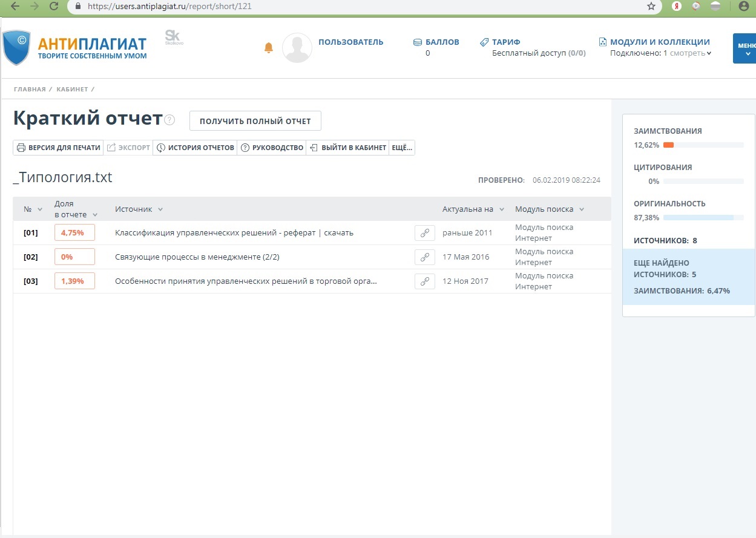Open the ЕЩЁ... toolbar menu
The height and width of the screenshot is (538, 756).
click(x=402, y=148)
